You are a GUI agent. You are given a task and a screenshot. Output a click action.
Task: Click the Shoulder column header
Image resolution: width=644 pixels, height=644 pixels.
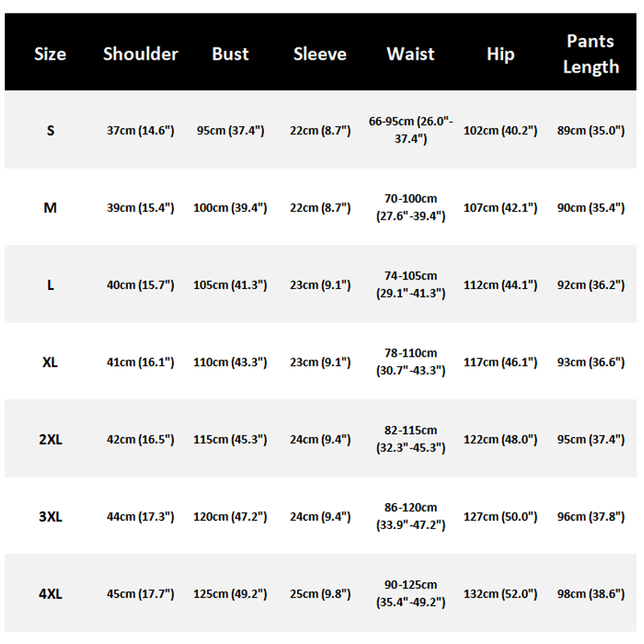pos(140,54)
